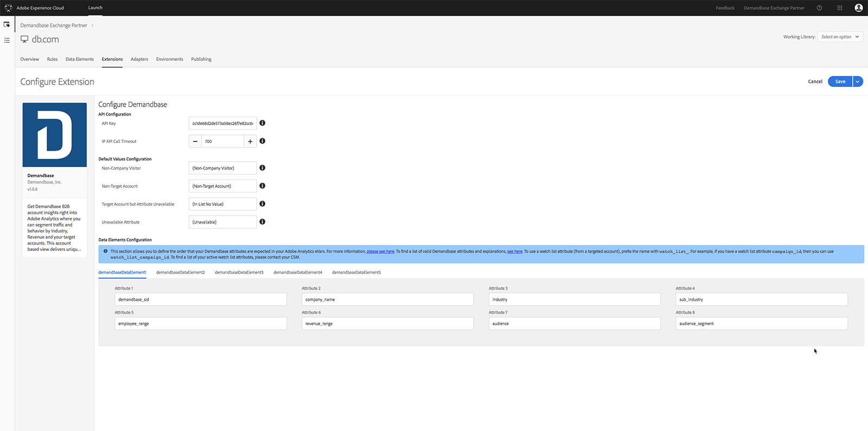Click the Adobe Experience Cloud logo icon
The width and height of the screenshot is (868, 431).
click(8, 8)
